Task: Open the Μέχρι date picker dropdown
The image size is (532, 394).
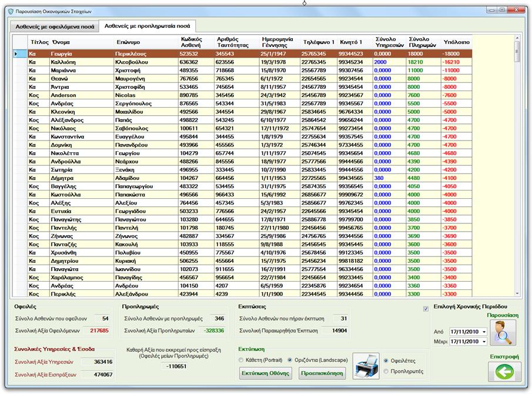Action: click(483, 342)
